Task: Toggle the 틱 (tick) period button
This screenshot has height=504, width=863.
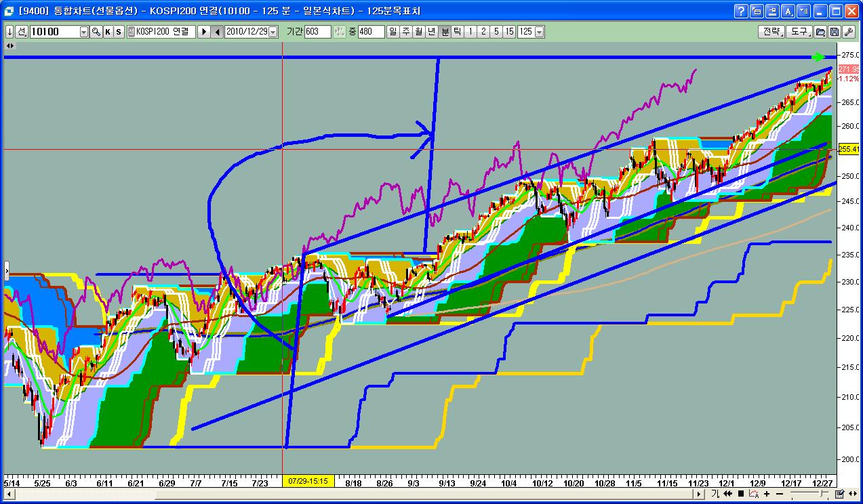Action: point(458,32)
